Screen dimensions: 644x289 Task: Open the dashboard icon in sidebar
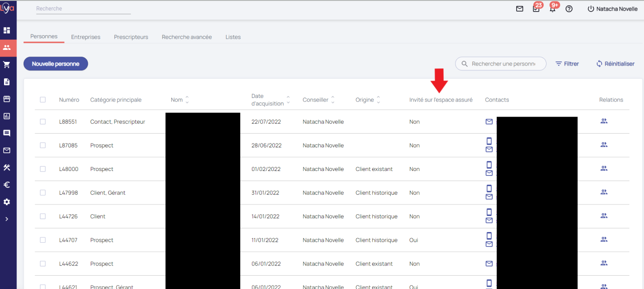pos(7,30)
